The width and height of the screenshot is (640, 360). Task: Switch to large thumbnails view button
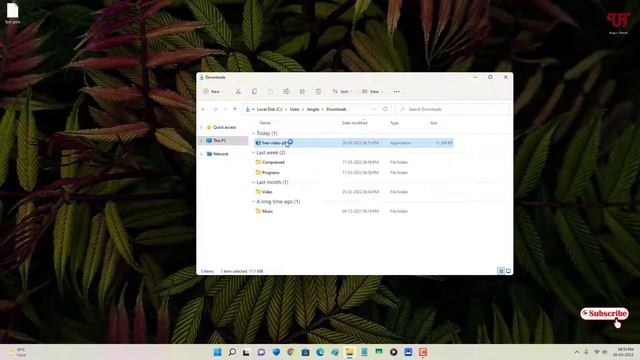click(x=508, y=271)
